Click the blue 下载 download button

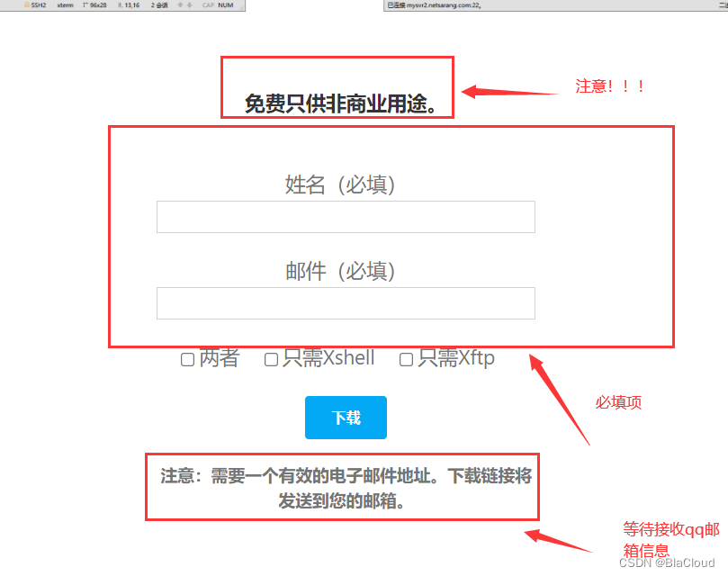[346, 418]
